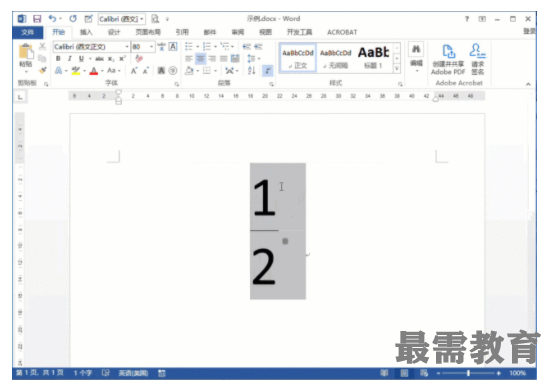The image size is (547, 387).
Task: Apply the No Spacing style
Action: (336, 58)
